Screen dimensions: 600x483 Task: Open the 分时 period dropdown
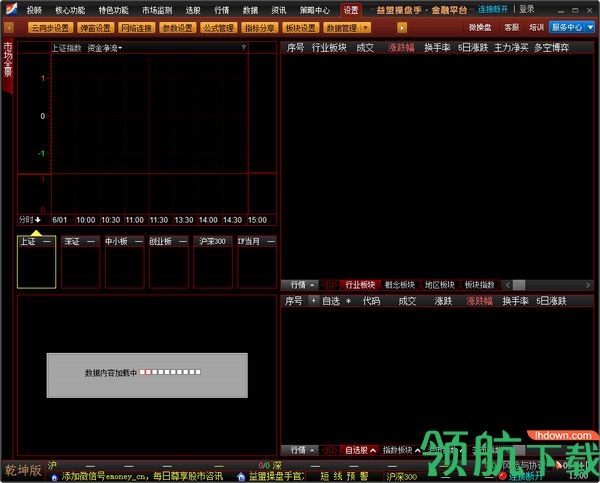pyautogui.click(x=29, y=220)
